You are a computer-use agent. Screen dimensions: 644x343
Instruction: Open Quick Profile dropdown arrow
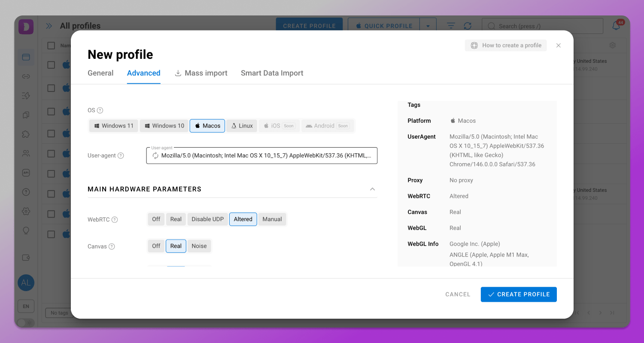pyautogui.click(x=428, y=26)
